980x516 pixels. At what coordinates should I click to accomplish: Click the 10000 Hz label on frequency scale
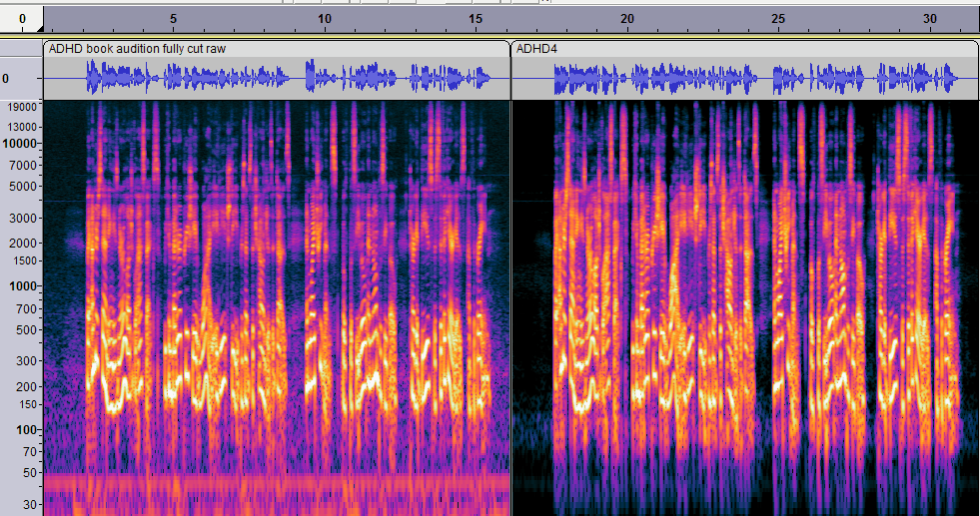[x=20, y=144]
